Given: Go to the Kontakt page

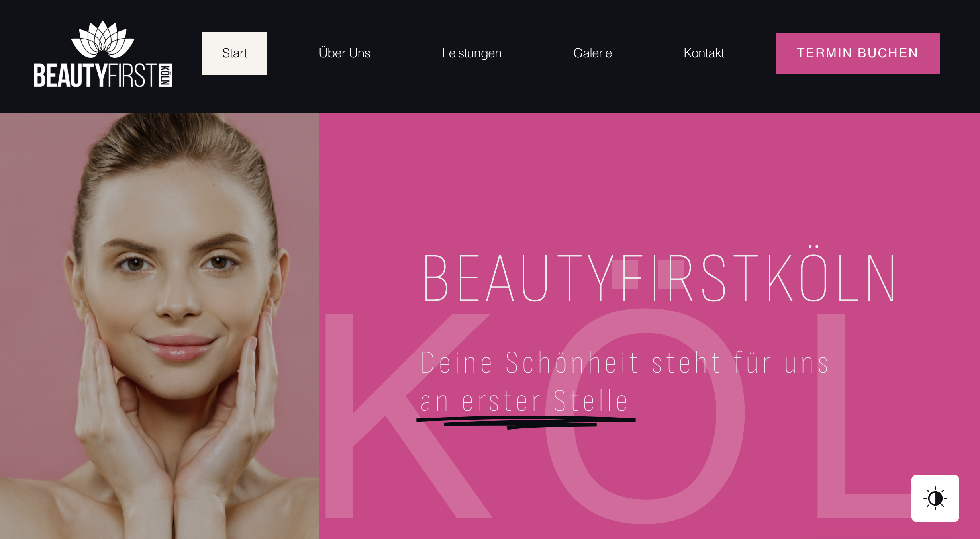Looking at the screenshot, I should click(704, 53).
